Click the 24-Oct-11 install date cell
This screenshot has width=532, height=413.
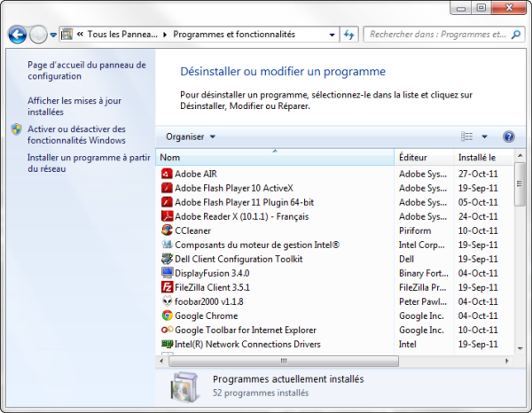click(x=478, y=216)
